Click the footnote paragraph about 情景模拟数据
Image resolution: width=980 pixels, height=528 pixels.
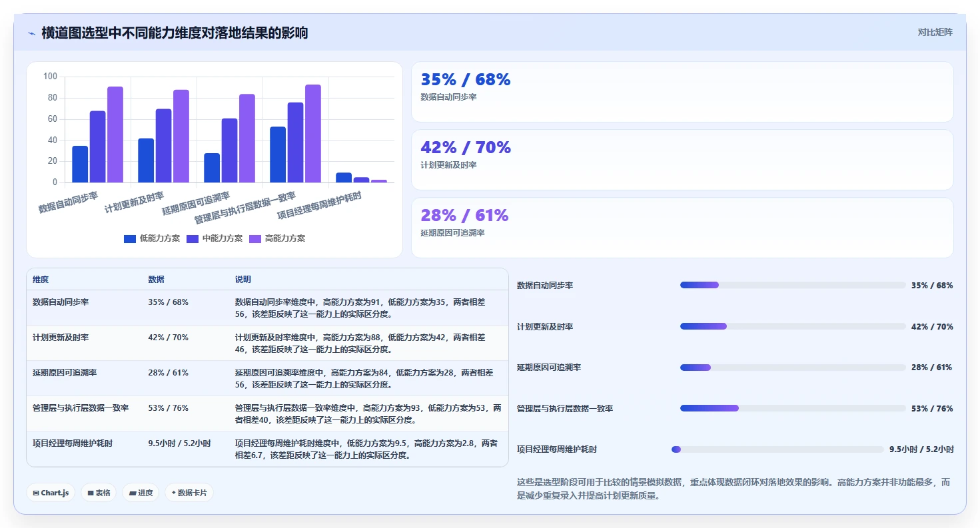[734, 489]
